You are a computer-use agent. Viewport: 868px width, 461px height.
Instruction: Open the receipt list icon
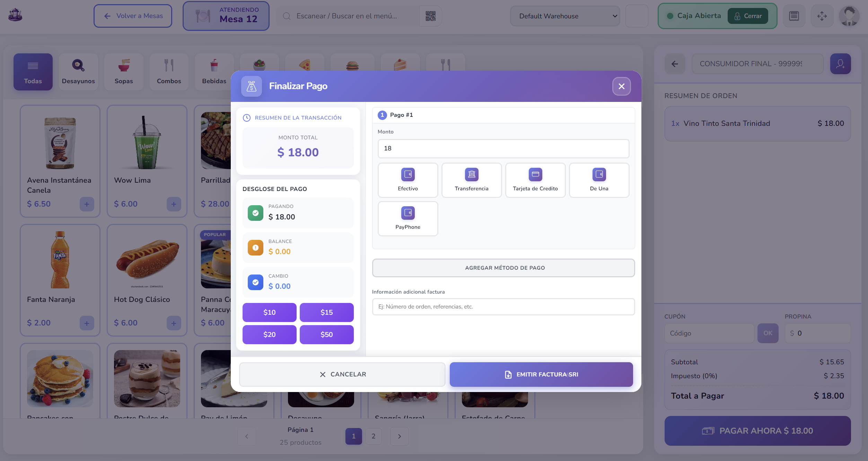tap(794, 16)
